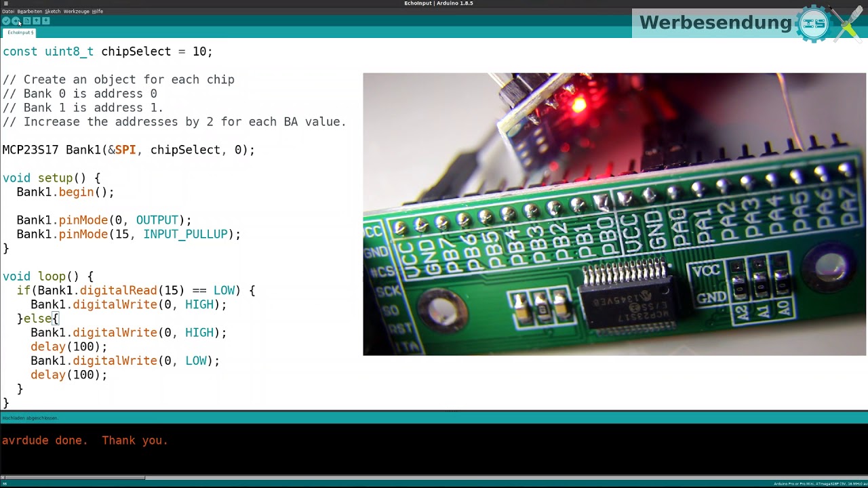The height and width of the screenshot is (488, 868).
Task: Open the Datei menu
Action: click(x=8, y=12)
